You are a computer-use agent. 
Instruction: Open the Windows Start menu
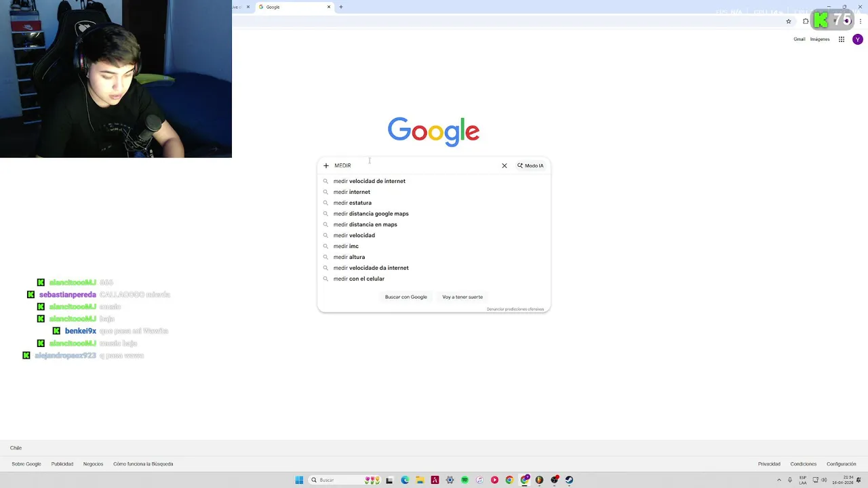(299, 480)
